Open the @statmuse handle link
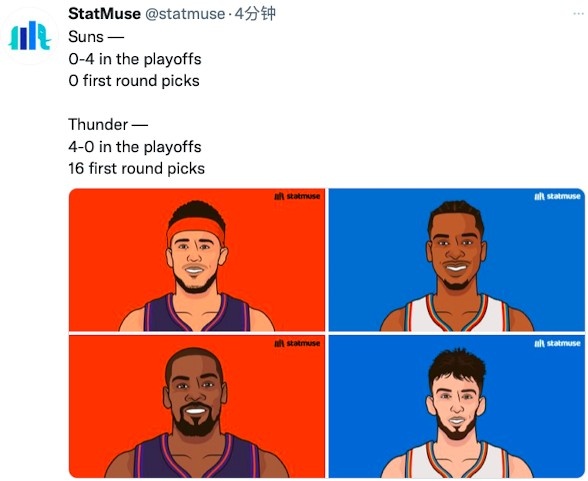Viewport: 588px width, 481px height. pyautogui.click(x=185, y=14)
